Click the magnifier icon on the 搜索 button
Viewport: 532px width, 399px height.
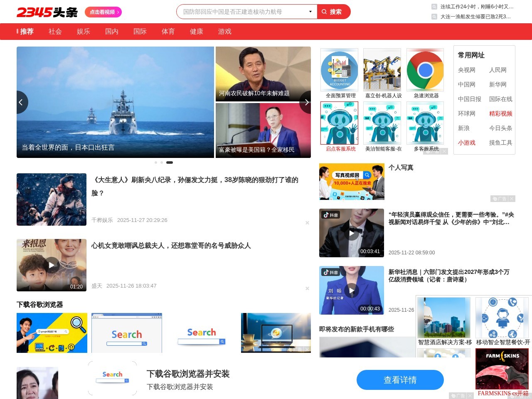324,12
